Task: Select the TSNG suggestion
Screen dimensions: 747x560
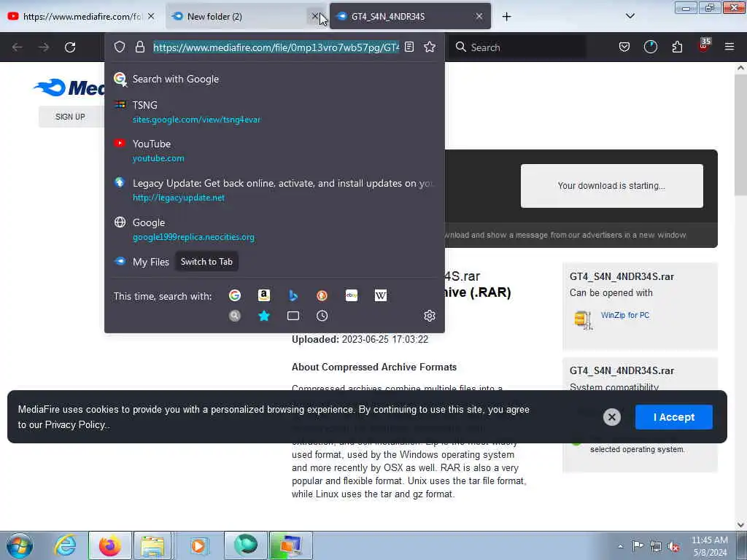Action: tap(274, 112)
